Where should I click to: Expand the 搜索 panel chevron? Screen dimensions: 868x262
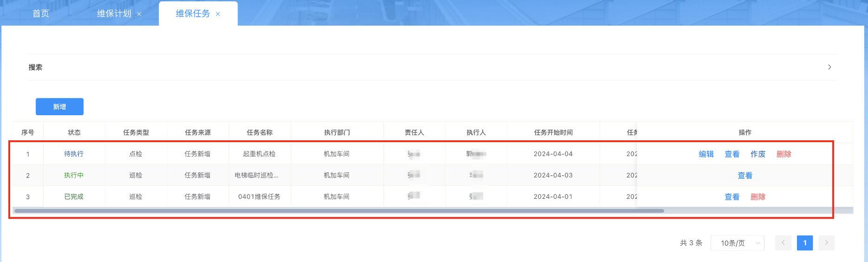pyautogui.click(x=829, y=67)
